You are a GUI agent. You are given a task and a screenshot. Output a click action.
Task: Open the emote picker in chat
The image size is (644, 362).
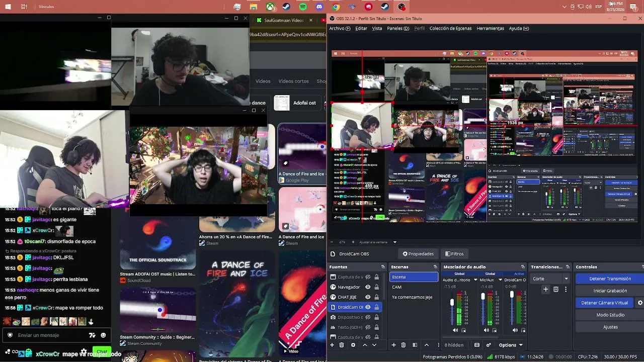pyautogui.click(x=103, y=335)
